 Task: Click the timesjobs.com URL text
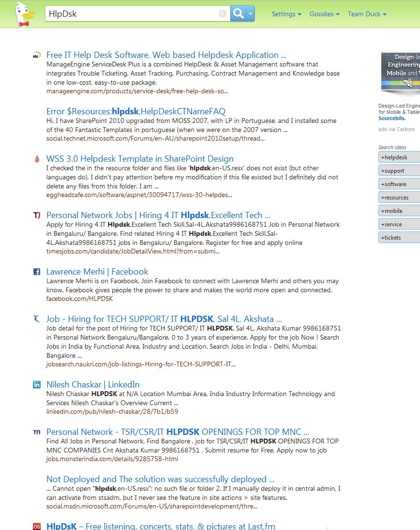point(133,252)
